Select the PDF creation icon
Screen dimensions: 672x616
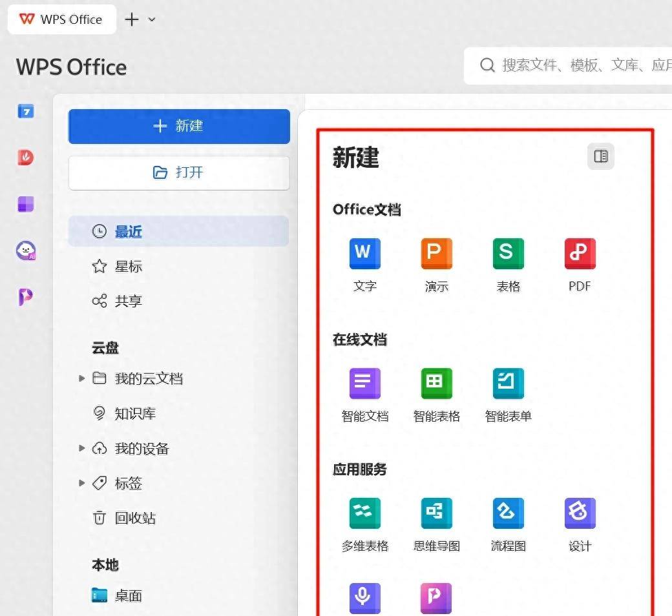(x=579, y=253)
